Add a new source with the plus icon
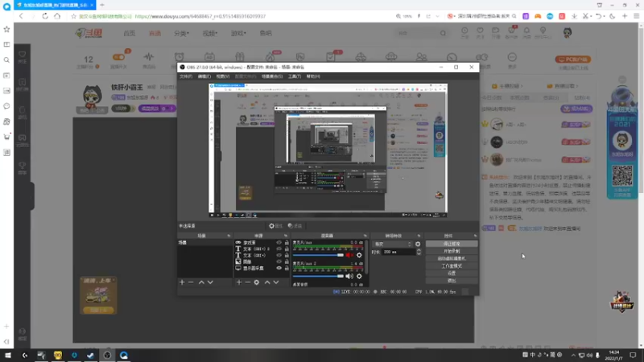Viewport: 644px width, 362px height. 239,282
